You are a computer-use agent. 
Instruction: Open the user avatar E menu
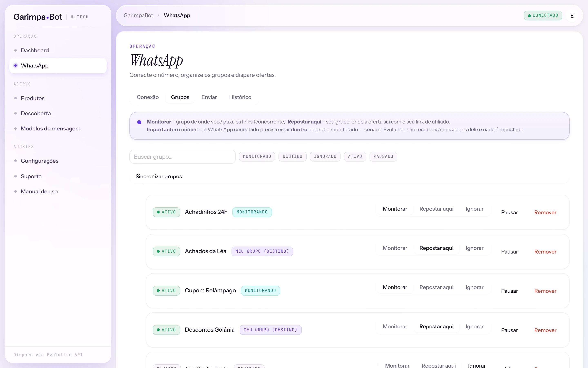click(572, 16)
